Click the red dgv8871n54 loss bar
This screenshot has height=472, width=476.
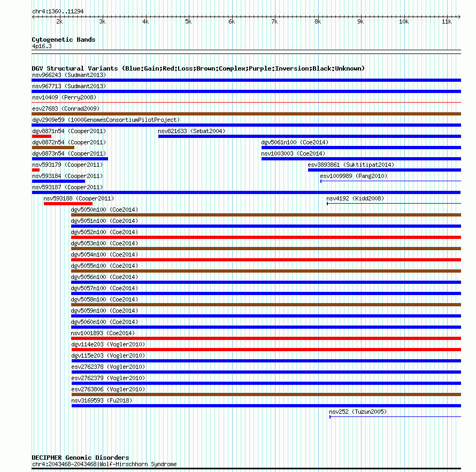pyautogui.click(x=42, y=136)
